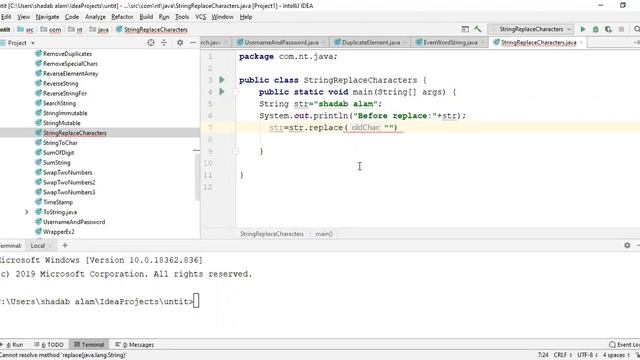Image resolution: width=640 pixels, height=360 pixels.
Task: Open the View menu
Action: coord(24,17)
